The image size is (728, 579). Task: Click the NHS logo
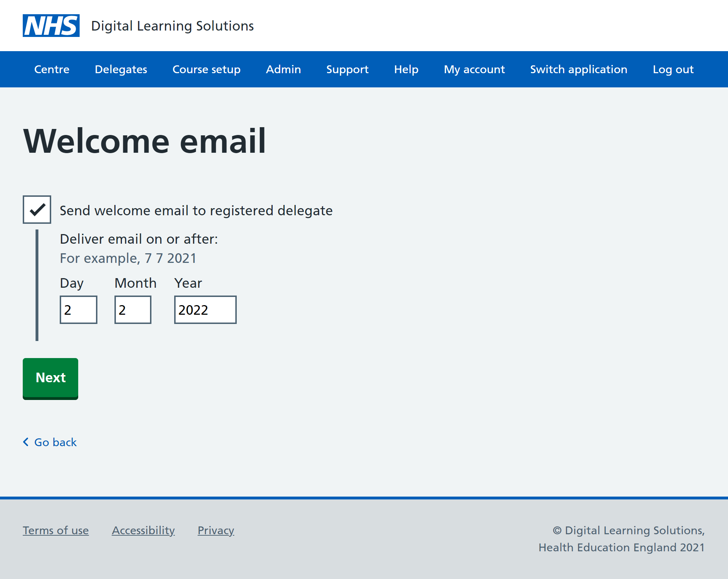click(x=51, y=26)
